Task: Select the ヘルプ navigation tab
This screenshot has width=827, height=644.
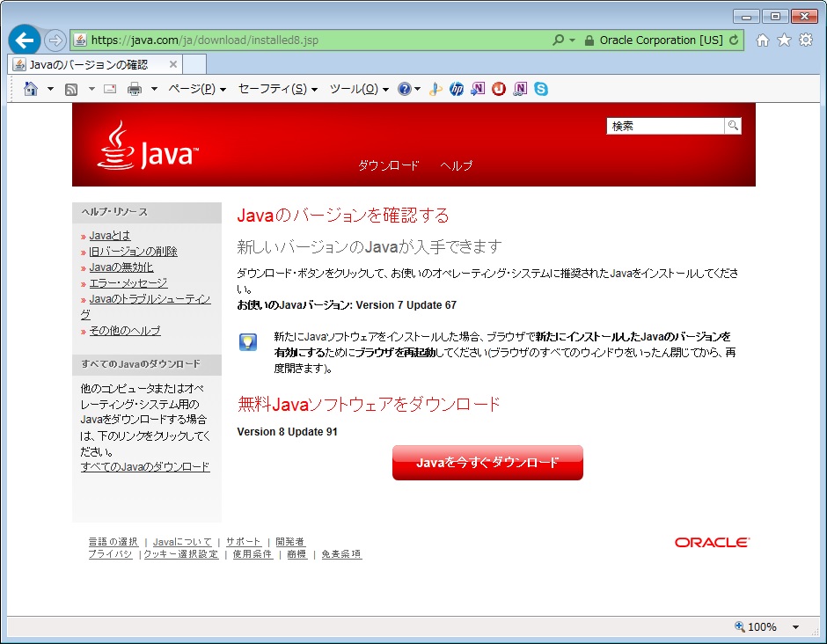Action: click(456, 165)
